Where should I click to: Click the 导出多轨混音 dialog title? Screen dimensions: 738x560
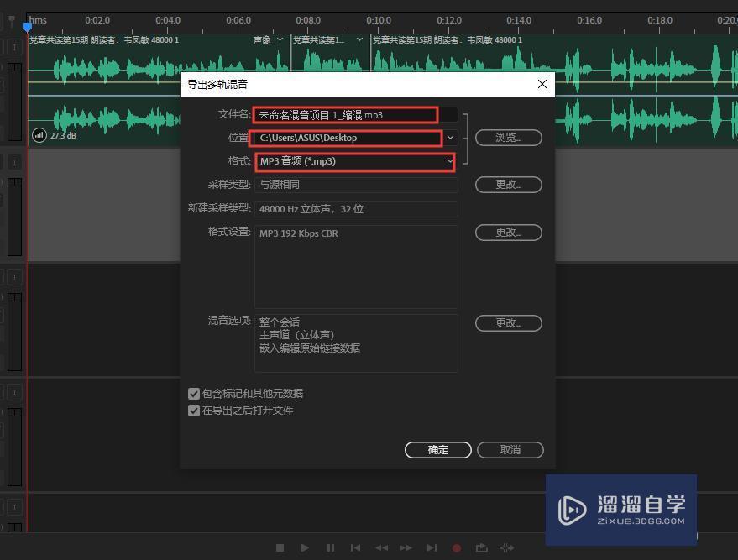coord(217,84)
